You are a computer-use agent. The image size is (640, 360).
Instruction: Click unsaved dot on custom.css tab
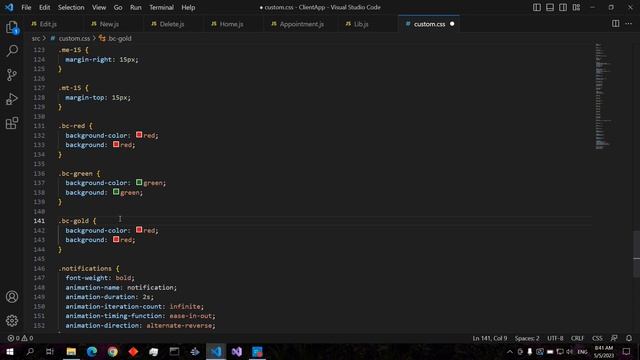(452, 24)
